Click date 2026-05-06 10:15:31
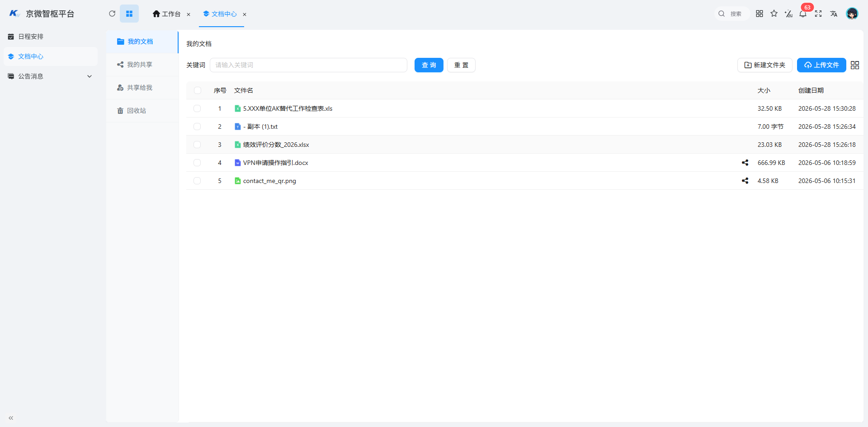 click(x=827, y=181)
